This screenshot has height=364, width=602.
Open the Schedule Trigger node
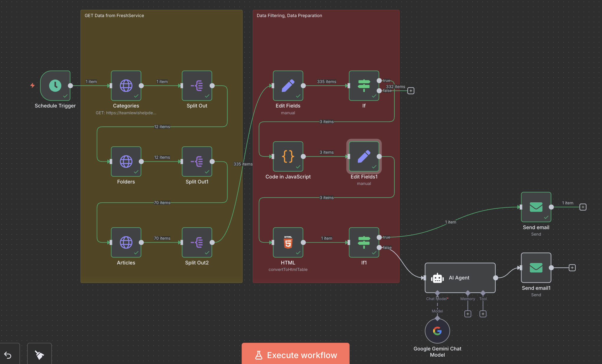point(55,86)
